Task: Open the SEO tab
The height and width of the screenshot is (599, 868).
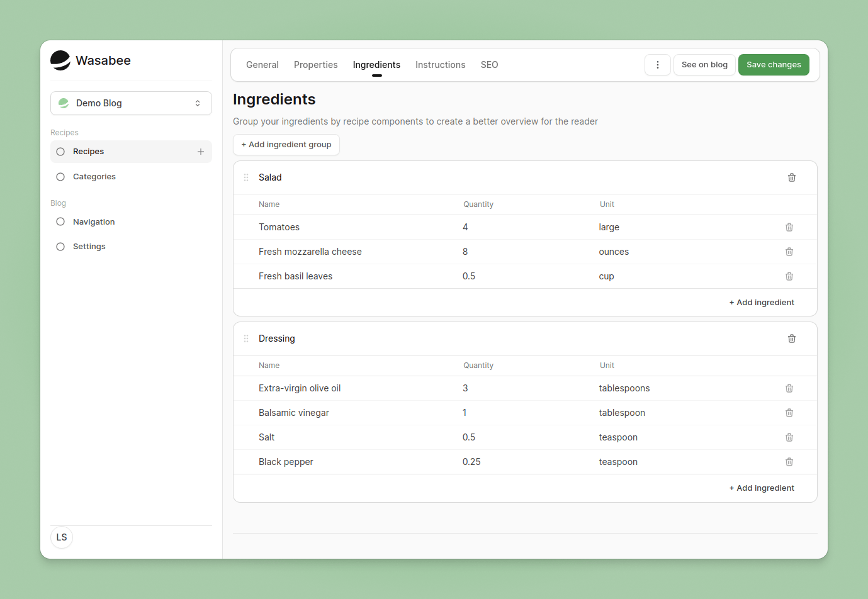Action: pyautogui.click(x=490, y=65)
